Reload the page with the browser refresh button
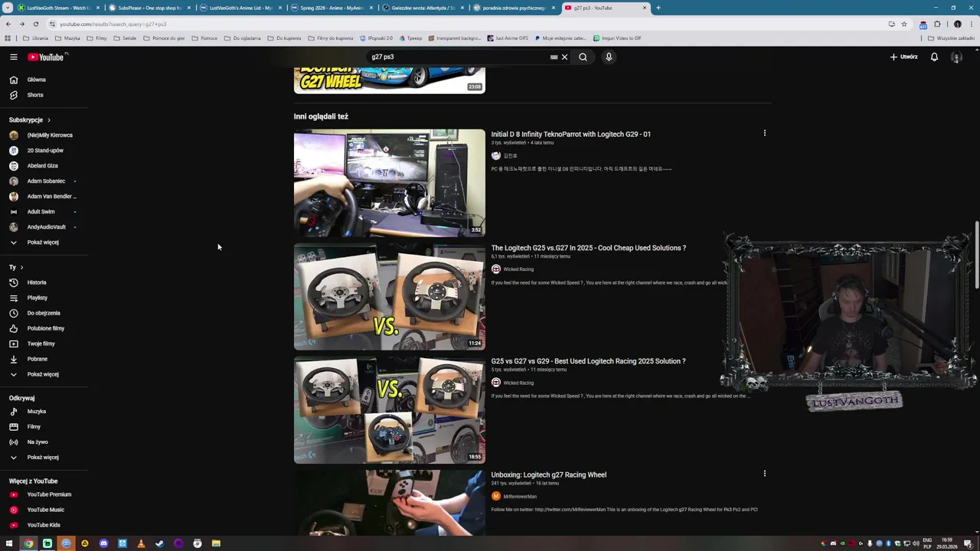The width and height of the screenshot is (980, 551). pos(35,24)
